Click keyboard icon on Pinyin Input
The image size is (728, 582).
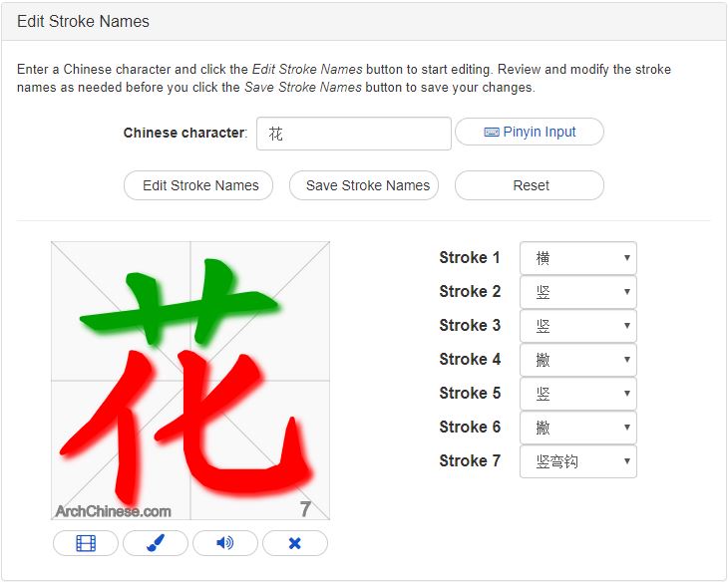[x=491, y=133]
